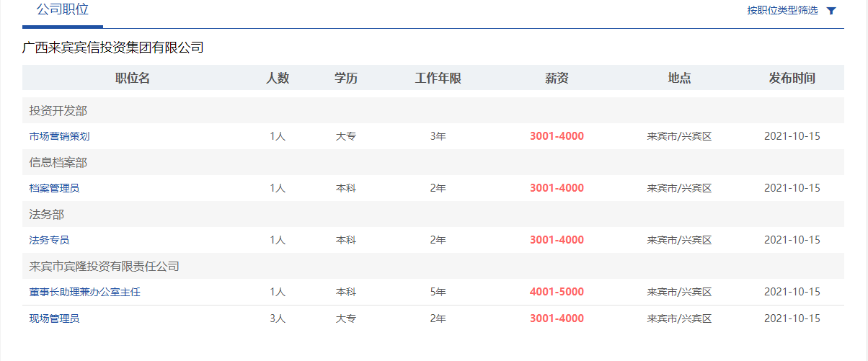Click salary in 现场管理员 row
Screen dimensions: 868x361
[x=557, y=318]
